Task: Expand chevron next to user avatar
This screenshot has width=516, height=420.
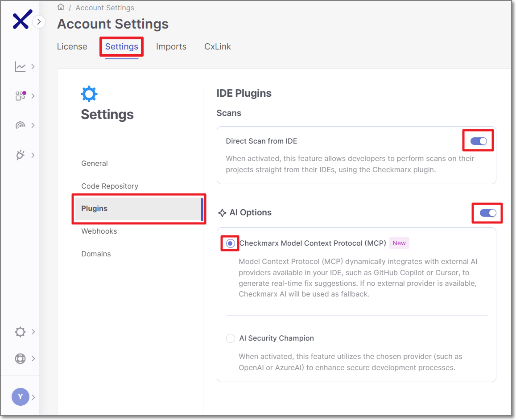Action: [33, 397]
